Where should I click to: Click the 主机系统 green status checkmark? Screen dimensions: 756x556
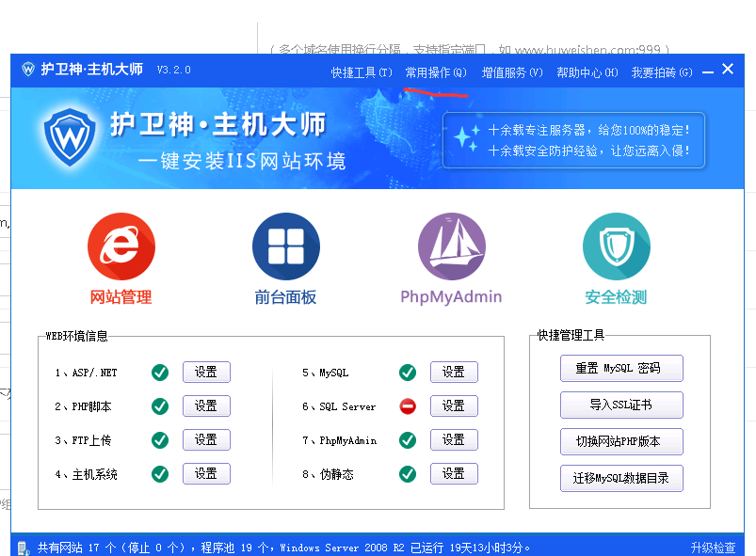tap(160, 474)
